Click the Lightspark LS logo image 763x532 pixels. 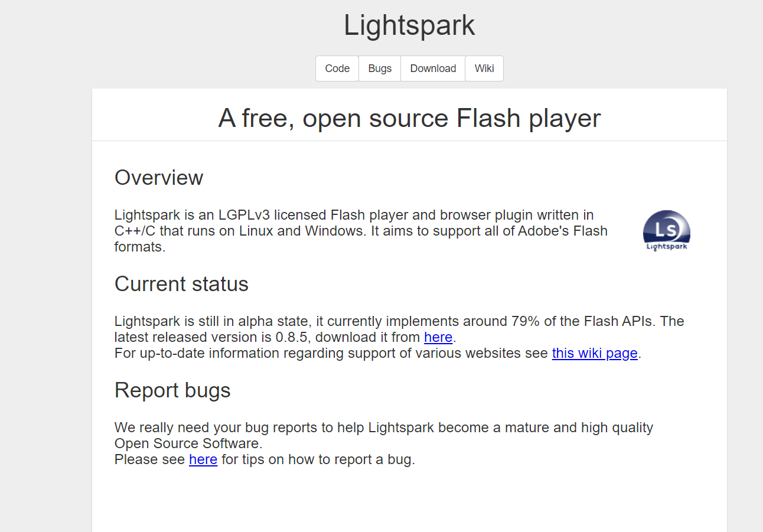(667, 231)
